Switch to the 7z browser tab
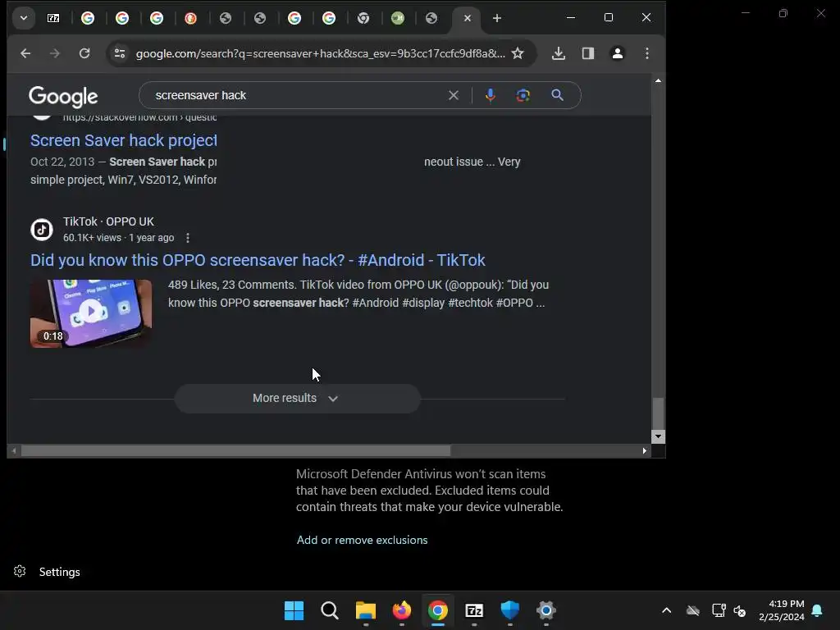840x630 pixels. click(53, 18)
